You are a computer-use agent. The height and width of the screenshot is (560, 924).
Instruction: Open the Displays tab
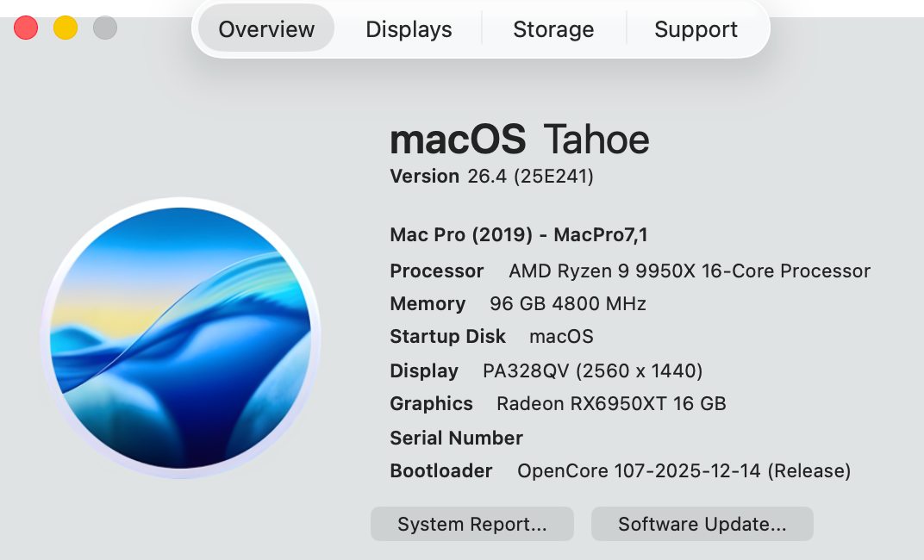pos(409,29)
